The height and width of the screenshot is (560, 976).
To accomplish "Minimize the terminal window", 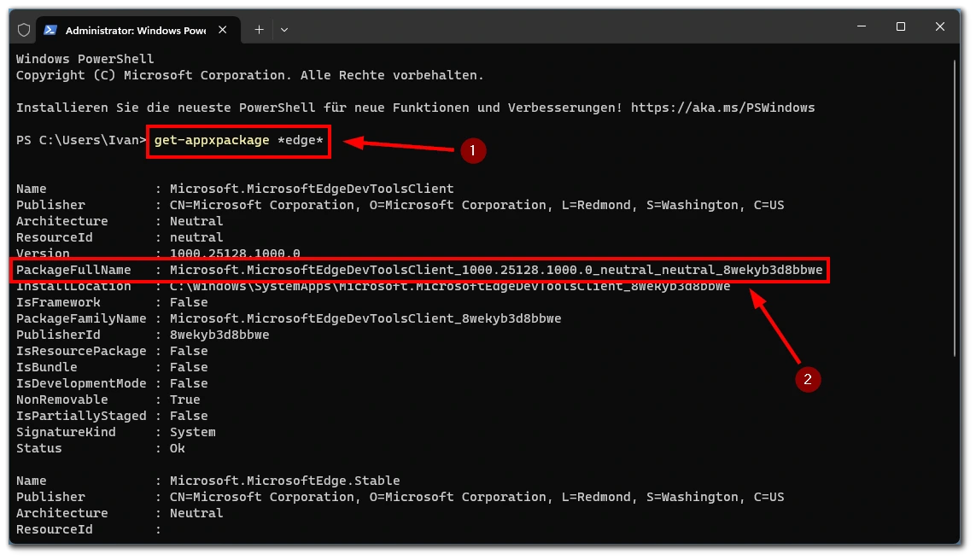I will [862, 26].
